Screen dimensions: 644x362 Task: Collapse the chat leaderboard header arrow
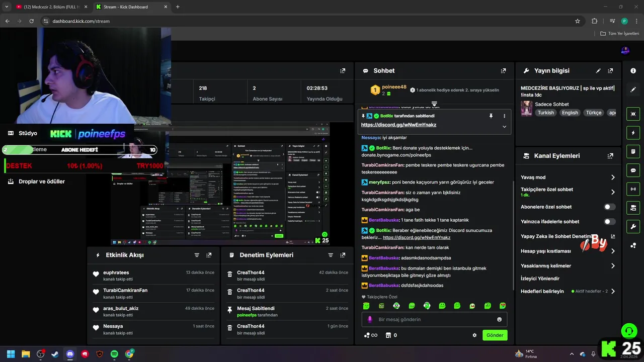click(434, 104)
